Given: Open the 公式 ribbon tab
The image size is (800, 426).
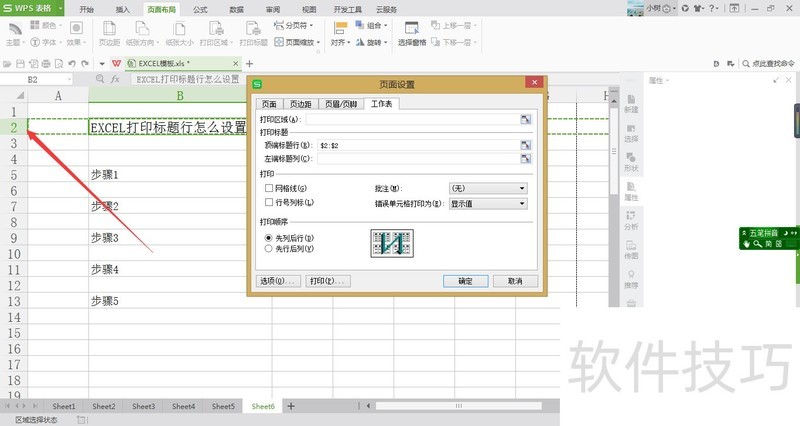Looking at the screenshot, I should [200, 8].
